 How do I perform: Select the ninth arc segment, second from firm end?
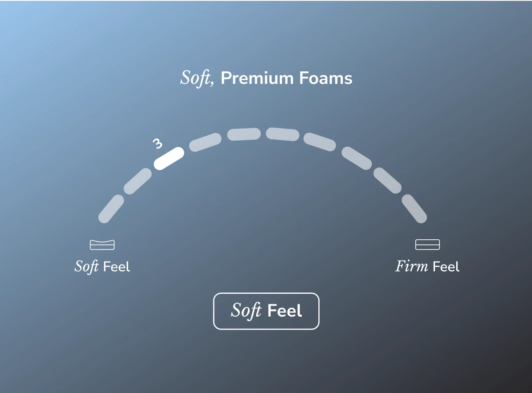[387, 181]
